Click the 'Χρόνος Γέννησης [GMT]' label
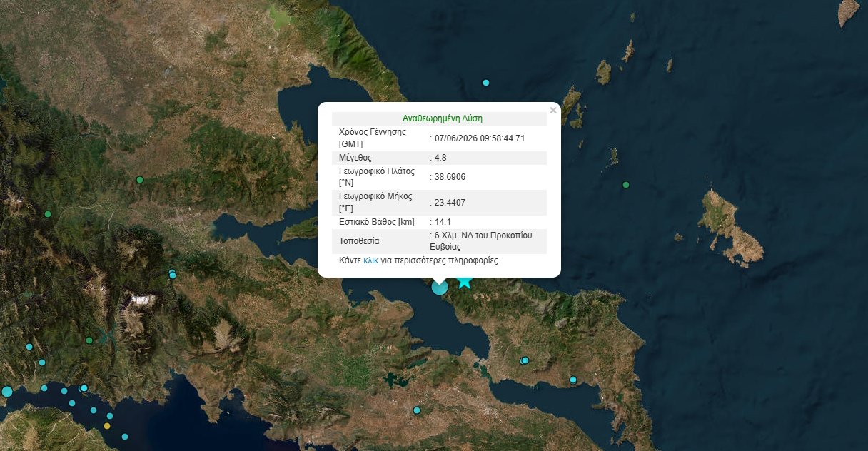Screen dimensions: 868x451 pyautogui.click(x=373, y=138)
